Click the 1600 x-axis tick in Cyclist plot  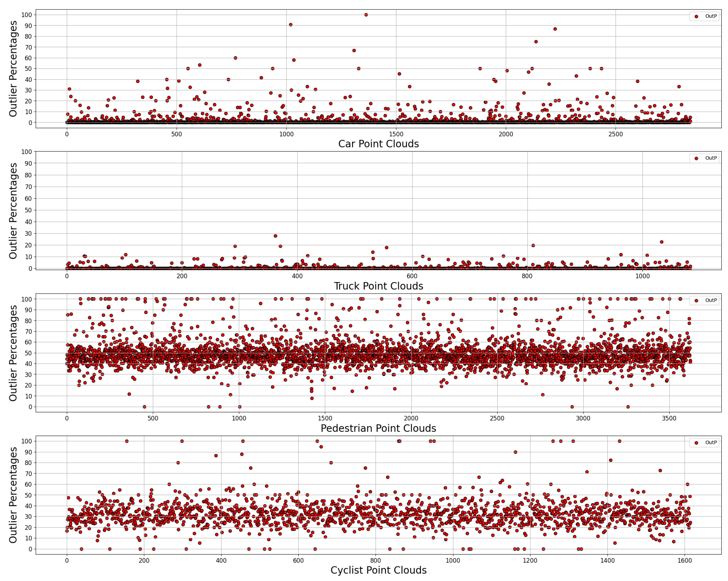685,560
